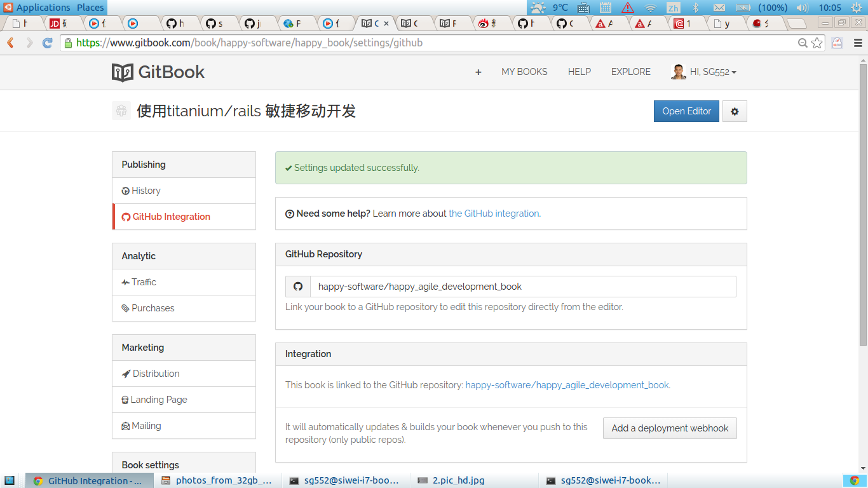Image resolution: width=868 pixels, height=488 pixels.
Task: Click Add a deployment webhook
Action: pyautogui.click(x=670, y=428)
